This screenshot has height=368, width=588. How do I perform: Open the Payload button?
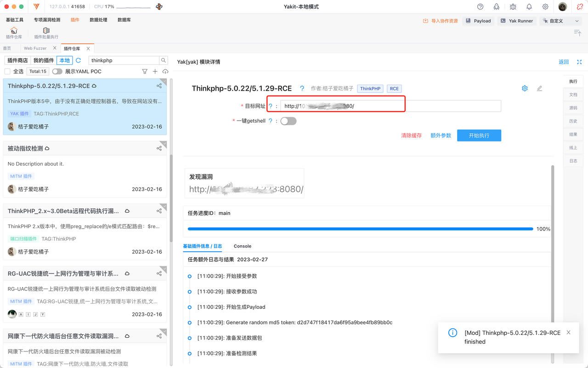click(x=478, y=21)
